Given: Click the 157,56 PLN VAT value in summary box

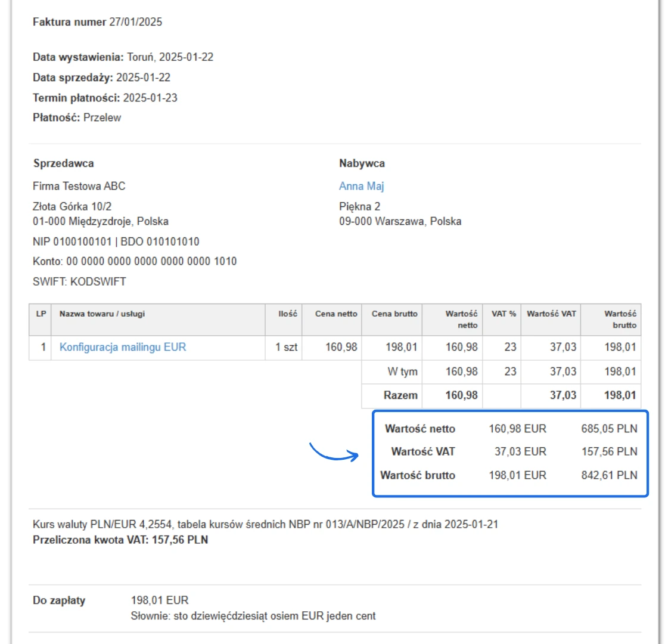Looking at the screenshot, I should click(x=609, y=451).
